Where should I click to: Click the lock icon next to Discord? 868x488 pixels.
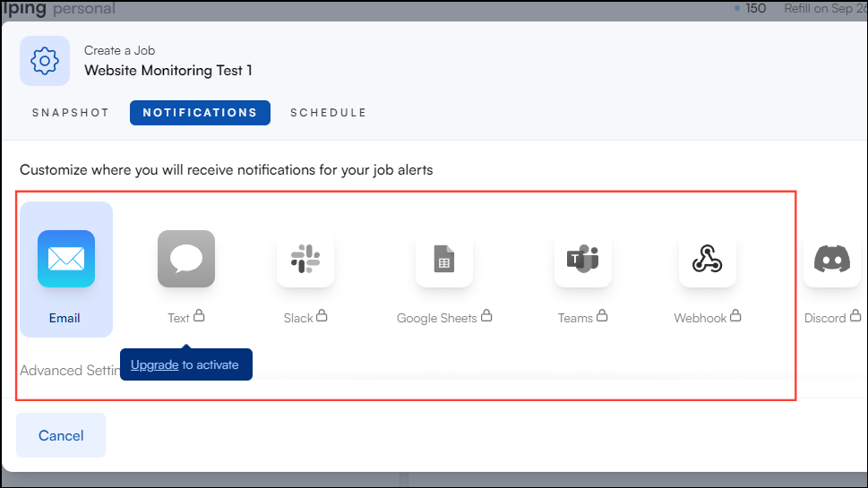tap(855, 316)
